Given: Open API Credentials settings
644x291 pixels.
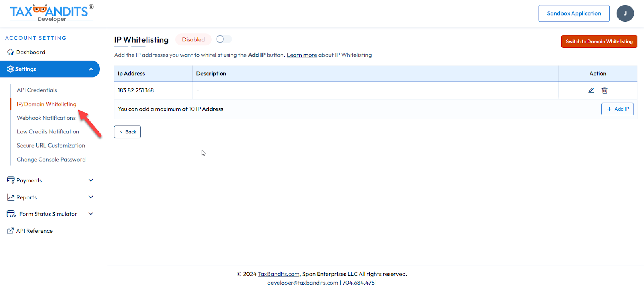Looking at the screenshot, I should (37, 90).
